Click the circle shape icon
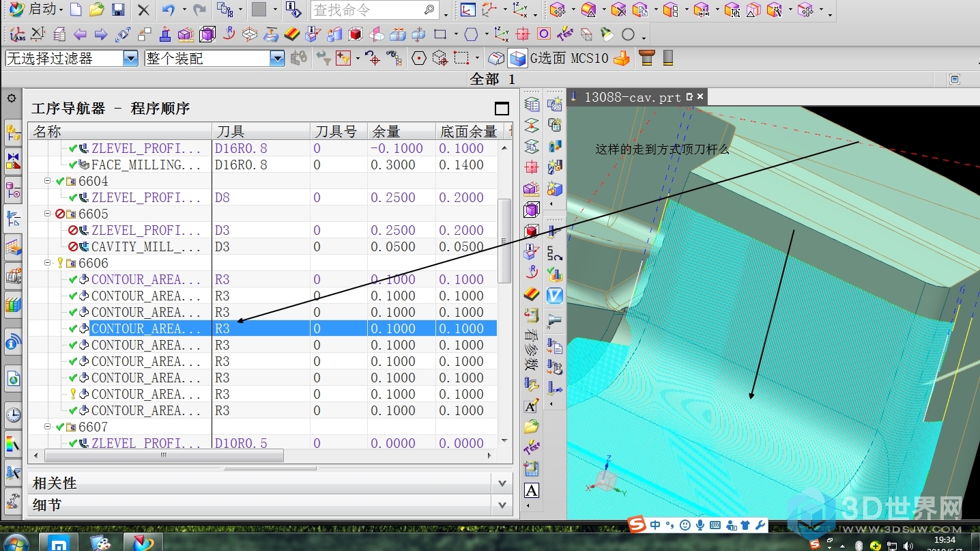The width and height of the screenshot is (980, 551). pos(628,34)
